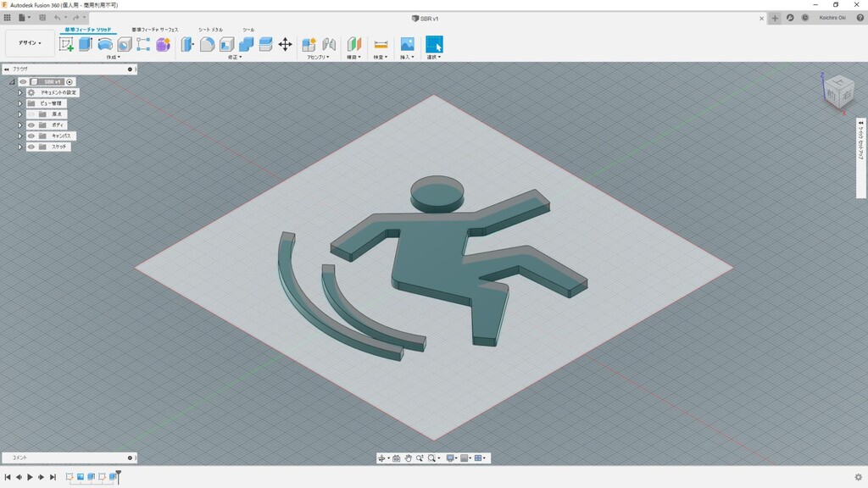Viewport: 868px width, 488px height.
Task: Click the Joint tool icon
Action: tap(329, 44)
